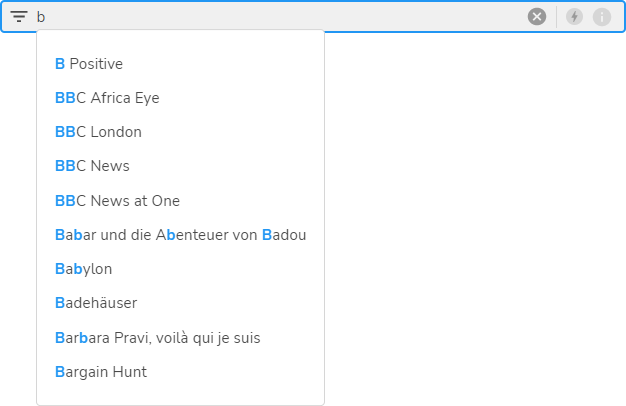Choose the 'BBC News at One' entry
The width and height of the screenshot is (626, 406).
coord(117,200)
